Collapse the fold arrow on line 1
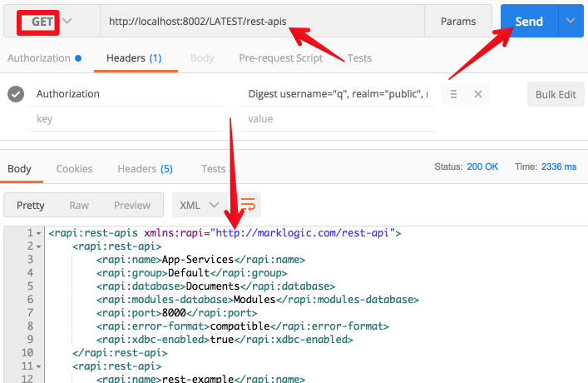This screenshot has width=588, height=383. 38,234
